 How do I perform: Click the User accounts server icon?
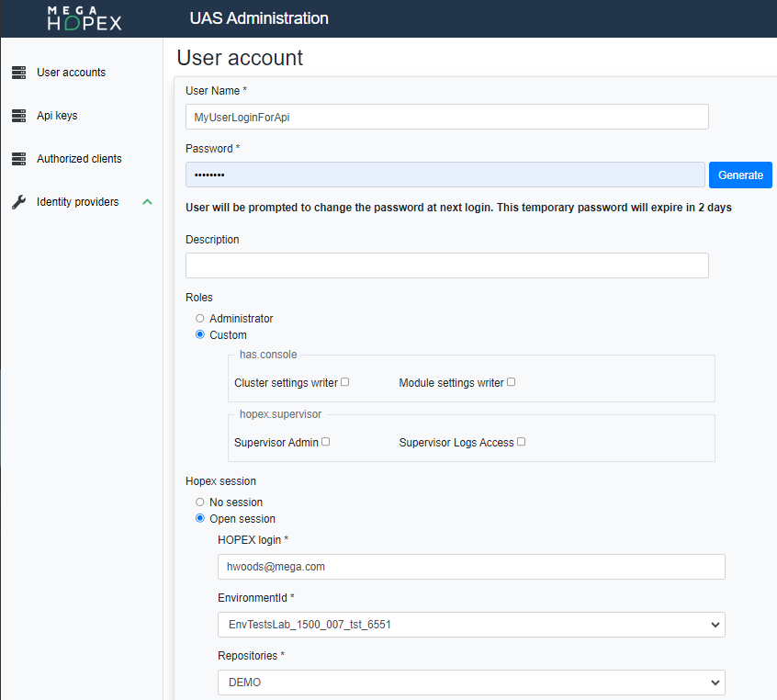18,73
